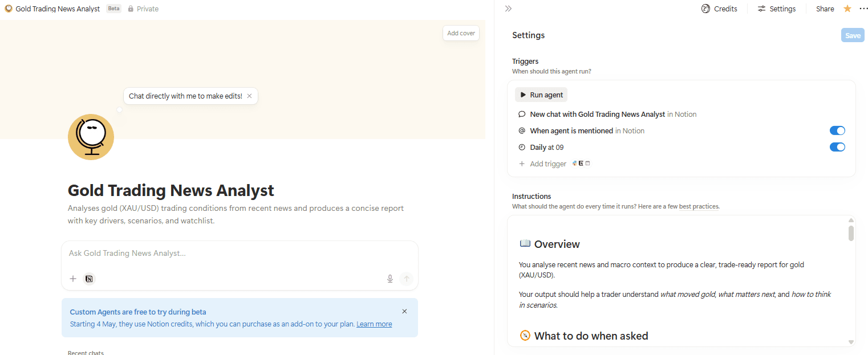Click the Beta badge in title bar
The height and width of the screenshot is (355, 868).
(x=113, y=9)
